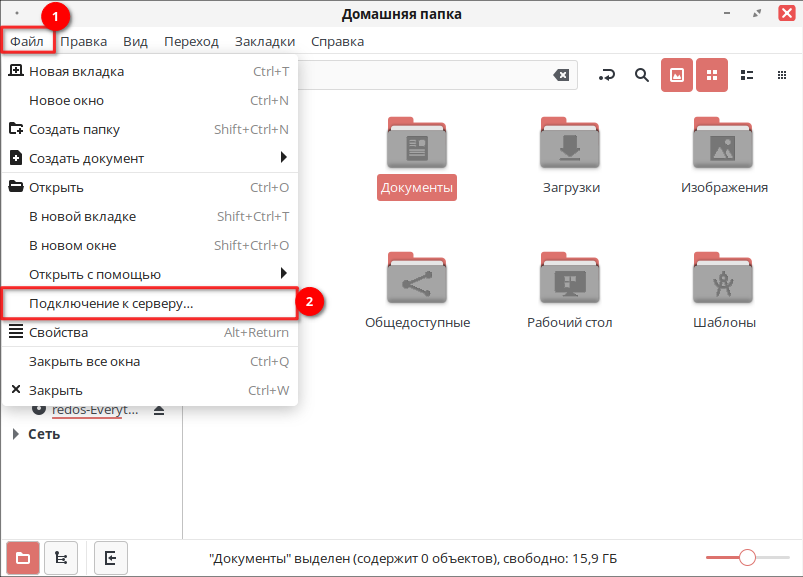The image size is (803, 577).
Task: Hide the sidebar with arrow button
Action: [x=111, y=558]
